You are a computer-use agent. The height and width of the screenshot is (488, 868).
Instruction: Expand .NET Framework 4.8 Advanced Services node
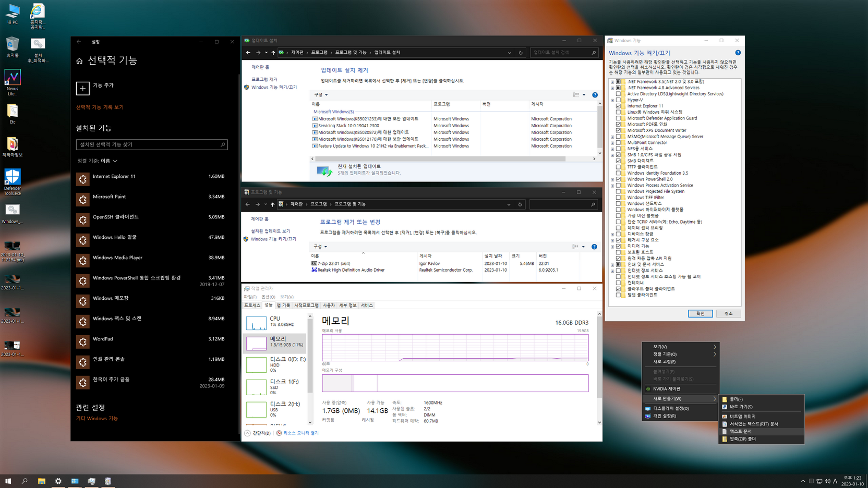point(612,88)
